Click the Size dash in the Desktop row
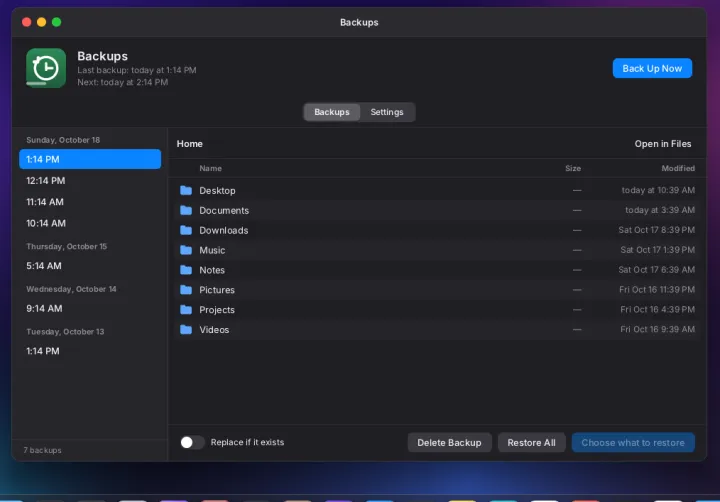 [577, 190]
